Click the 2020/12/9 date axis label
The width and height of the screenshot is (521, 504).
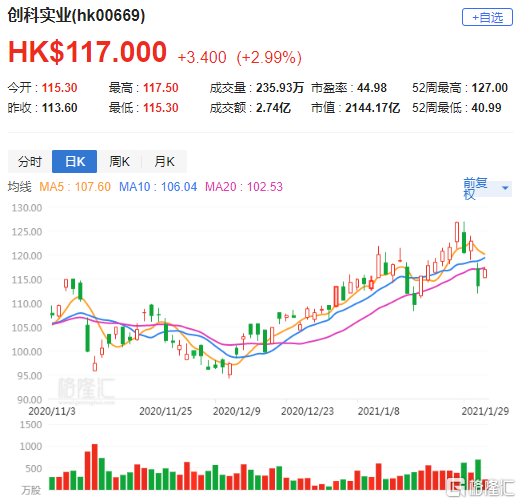236,411
